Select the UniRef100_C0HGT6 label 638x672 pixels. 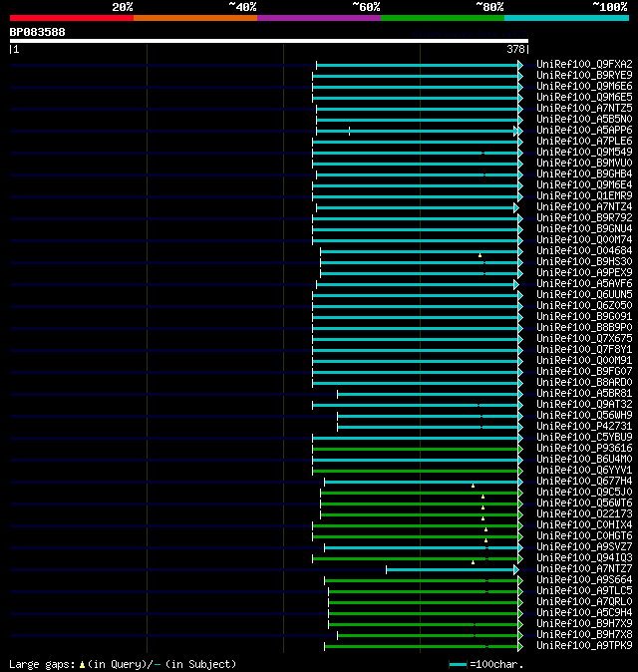(x=584, y=536)
